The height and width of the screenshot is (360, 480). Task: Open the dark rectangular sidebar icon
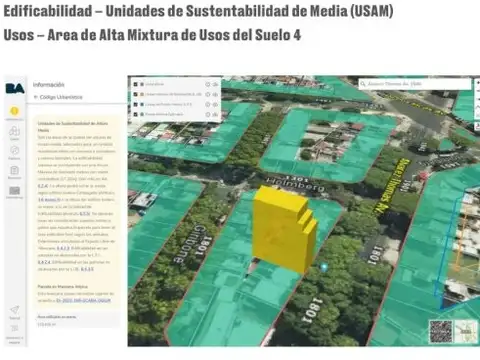(x=14, y=191)
